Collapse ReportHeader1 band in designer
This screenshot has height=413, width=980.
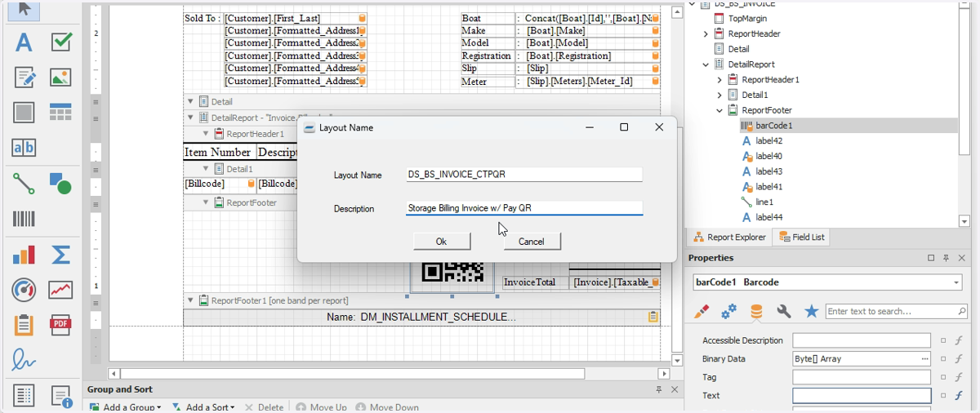[207, 134]
